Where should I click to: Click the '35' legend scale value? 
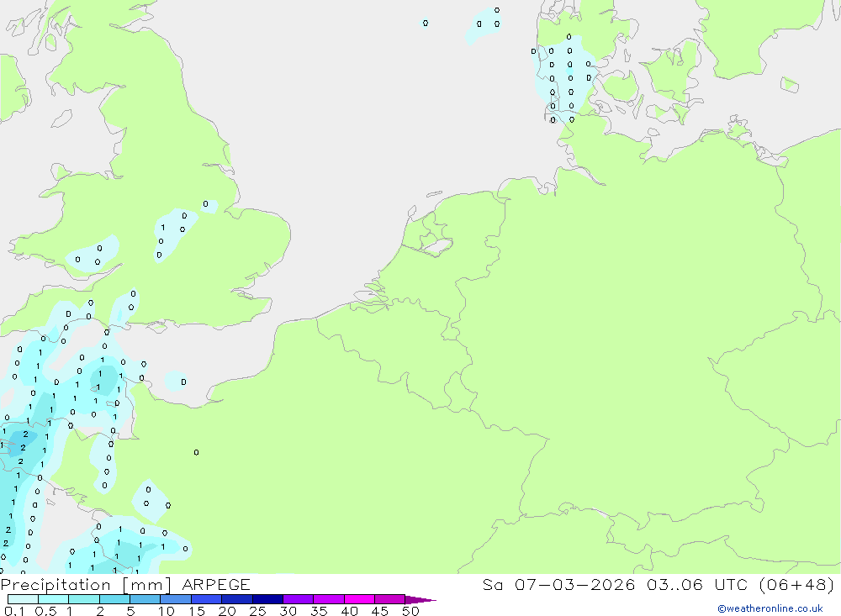(319, 611)
